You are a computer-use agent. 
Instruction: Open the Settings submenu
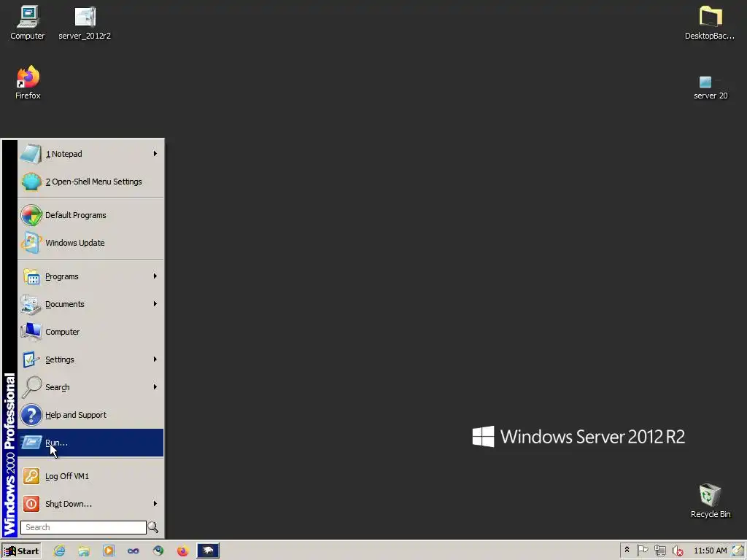click(90, 359)
